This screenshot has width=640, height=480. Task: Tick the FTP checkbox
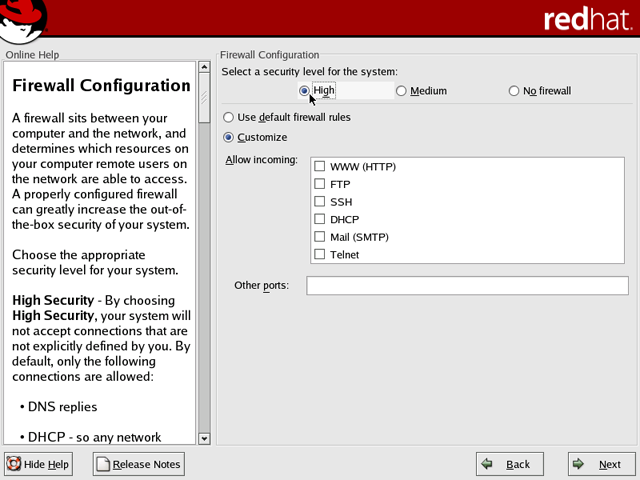[x=320, y=184]
